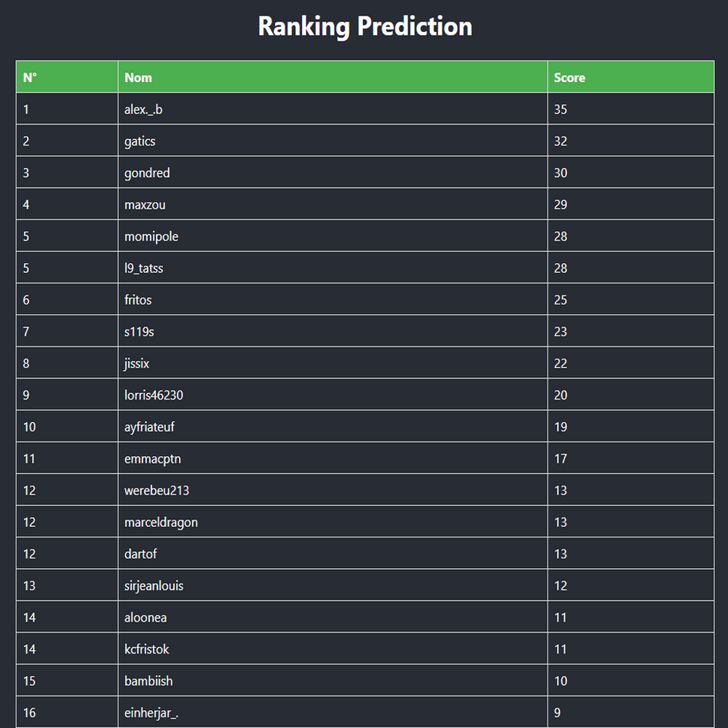Click the Ranking Prediction page title
Screen dimensions: 728x728
(365, 27)
